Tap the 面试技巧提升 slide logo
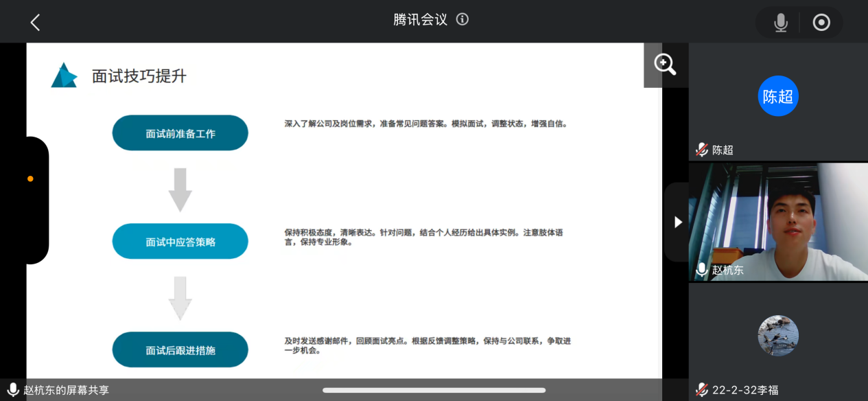Screen dimensions: 868x401 [x=64, y=76]
